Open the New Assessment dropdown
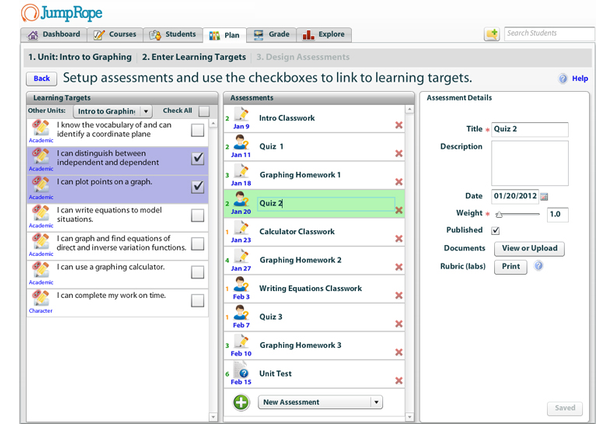The height and width of the screenshot is (424, 615). click(x=320, y=402)
